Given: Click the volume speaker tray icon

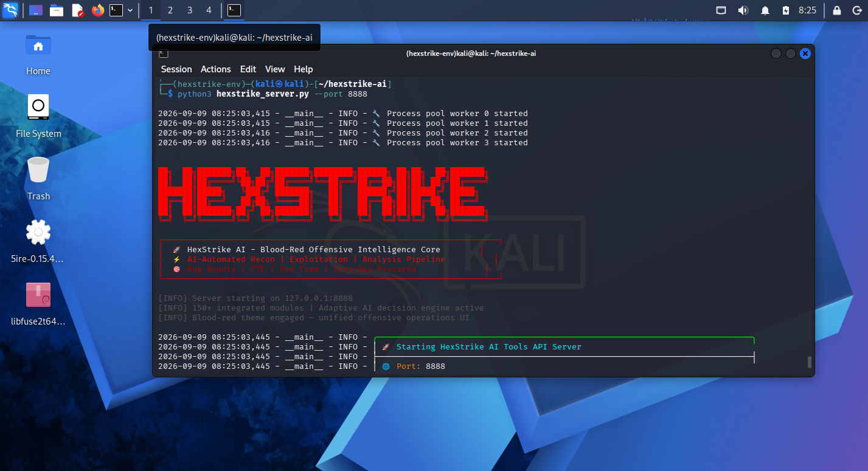Looking at the screenshot, I should click(x=743, y=10).
